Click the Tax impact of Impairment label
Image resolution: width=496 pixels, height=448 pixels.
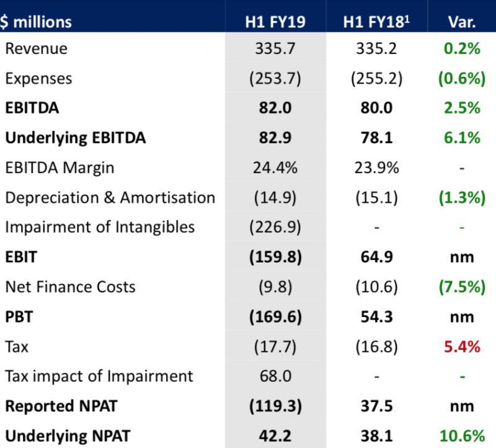(99, 376)
